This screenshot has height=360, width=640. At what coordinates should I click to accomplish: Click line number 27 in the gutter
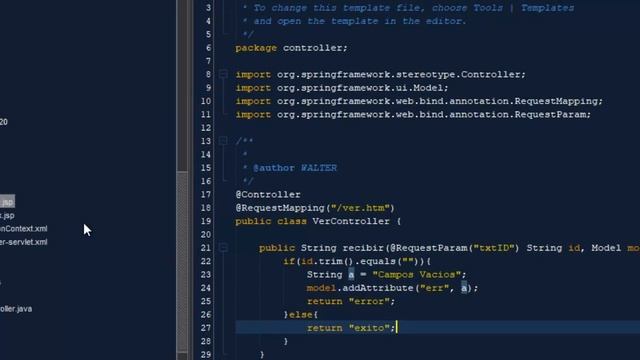pos(206,328)
